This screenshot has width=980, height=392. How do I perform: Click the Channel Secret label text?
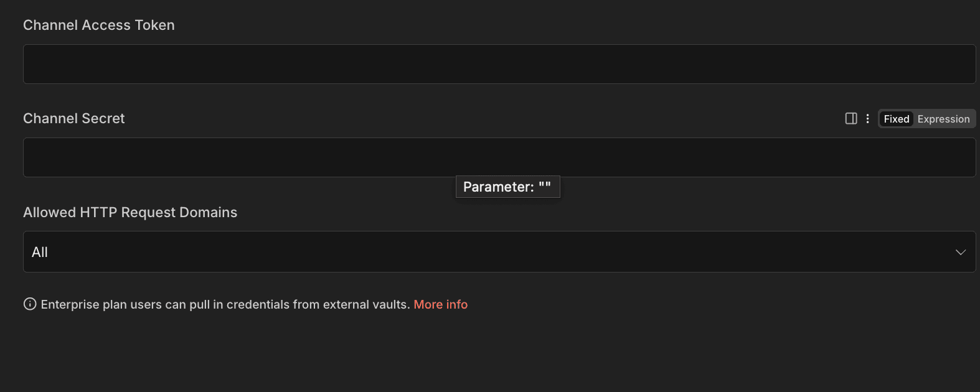74,118
